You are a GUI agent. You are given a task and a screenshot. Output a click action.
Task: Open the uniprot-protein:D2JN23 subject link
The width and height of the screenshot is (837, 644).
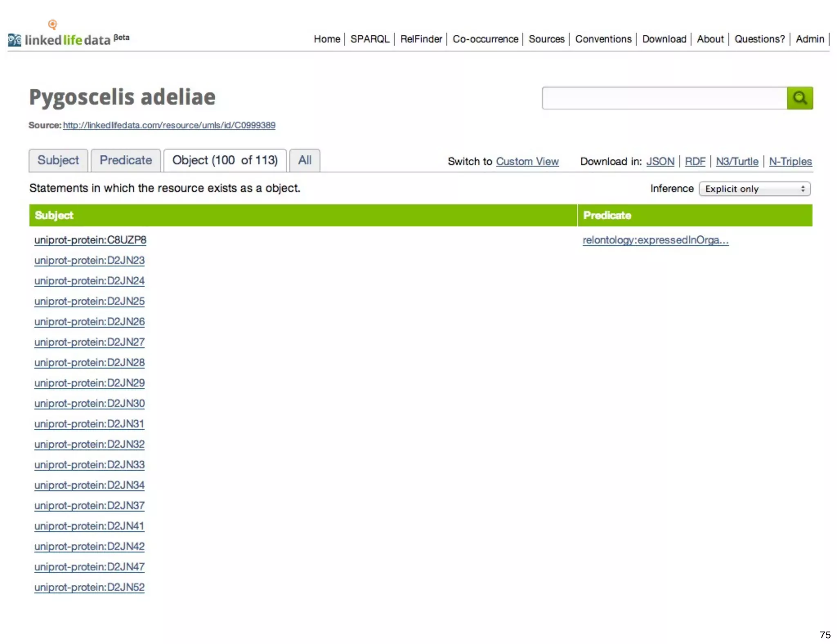90,260
